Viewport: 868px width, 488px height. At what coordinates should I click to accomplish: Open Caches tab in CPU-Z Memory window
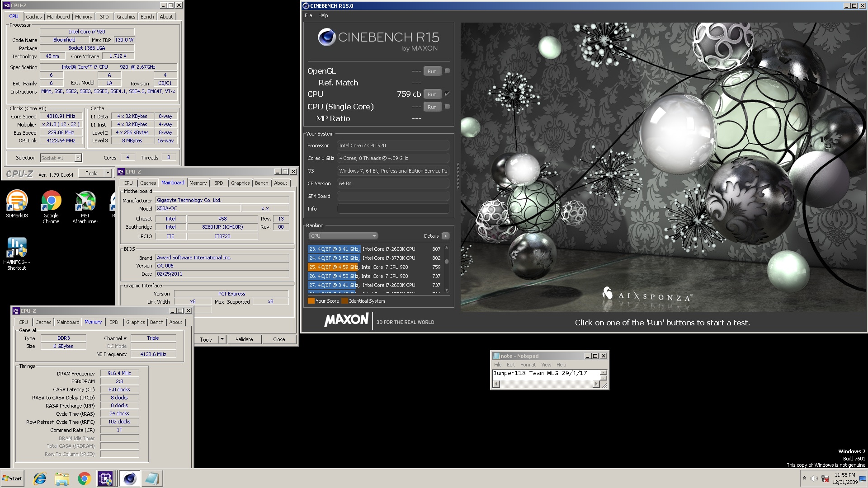point(43,322)
